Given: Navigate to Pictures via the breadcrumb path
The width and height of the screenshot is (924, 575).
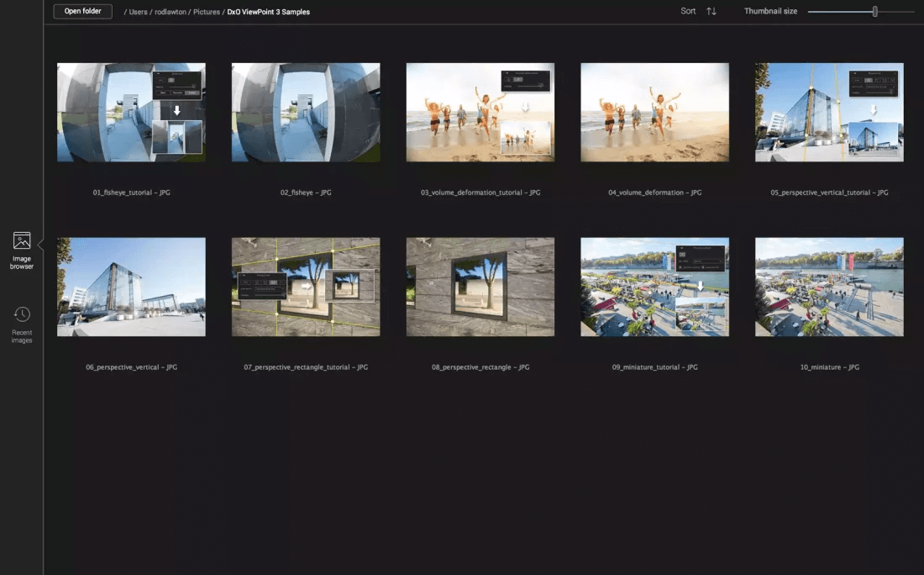Looking at the screenshot, I should [x=207, y=12].
